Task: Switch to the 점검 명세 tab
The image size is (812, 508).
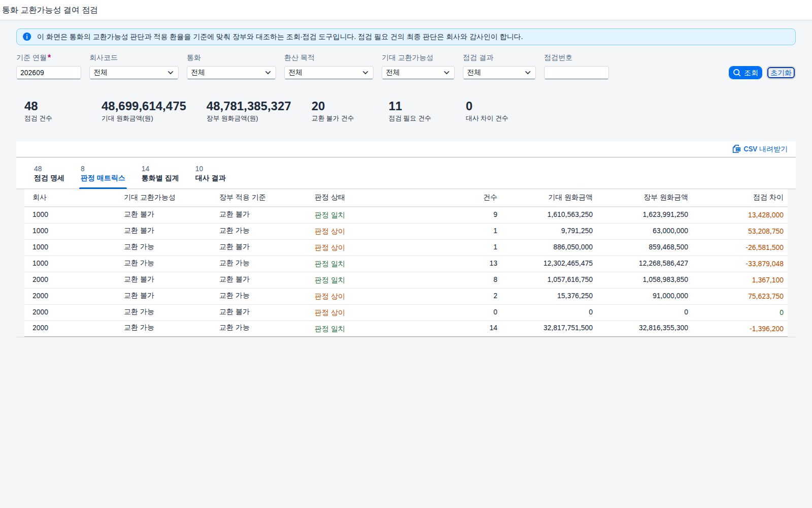Action: pyautogui.click(x=49, y=174)
